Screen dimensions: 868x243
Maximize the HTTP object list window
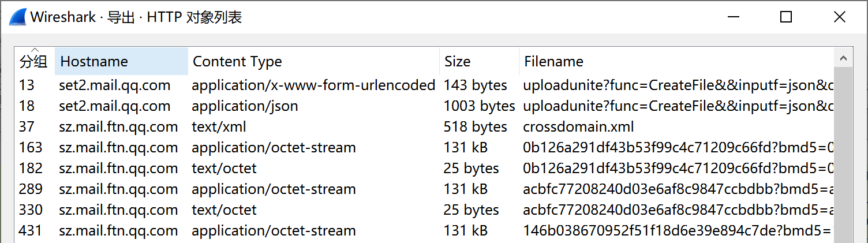click(x=785, y=17)
